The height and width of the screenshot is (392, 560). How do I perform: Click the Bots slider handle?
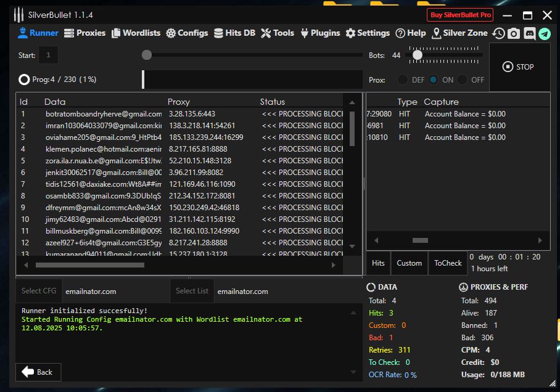pos(418,55)
